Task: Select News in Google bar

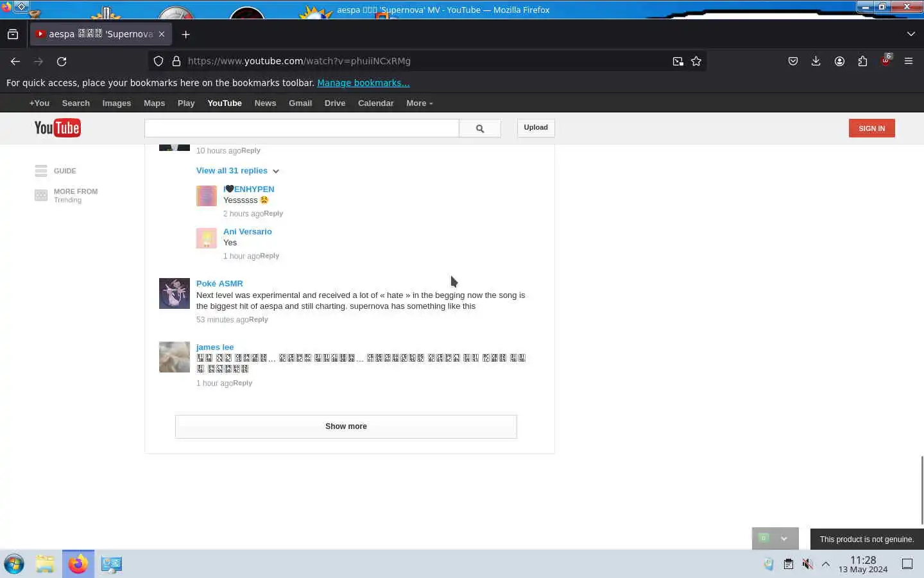Action: [x=265, y=103]
